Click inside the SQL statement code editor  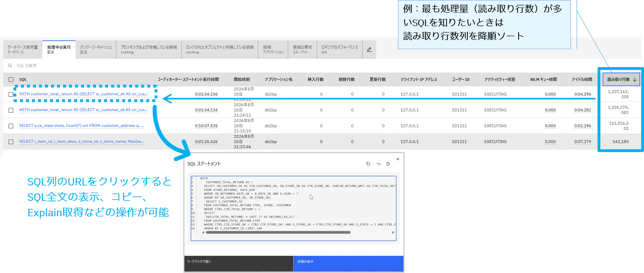click(x=293, y=208)
